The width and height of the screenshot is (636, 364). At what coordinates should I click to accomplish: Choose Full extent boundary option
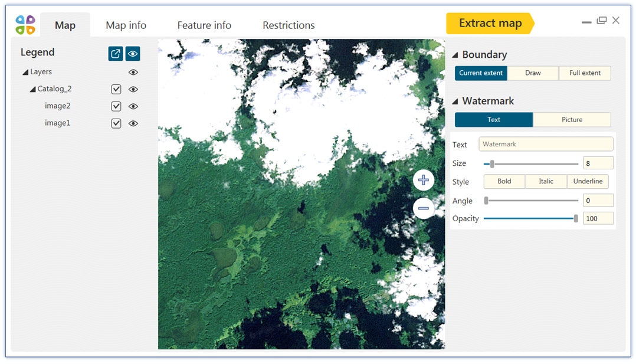(585, 73)
